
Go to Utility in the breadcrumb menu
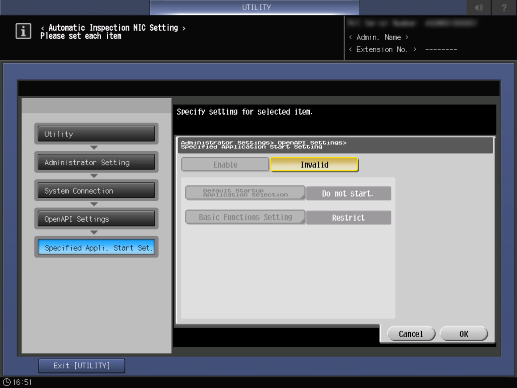pos(96,134)
